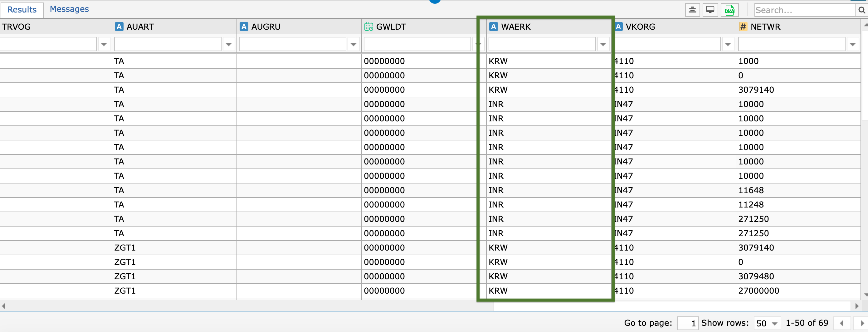Open the NETWR filter dropdown arrow
Viewport: 868px width, 332px height.
click(852, 44)
